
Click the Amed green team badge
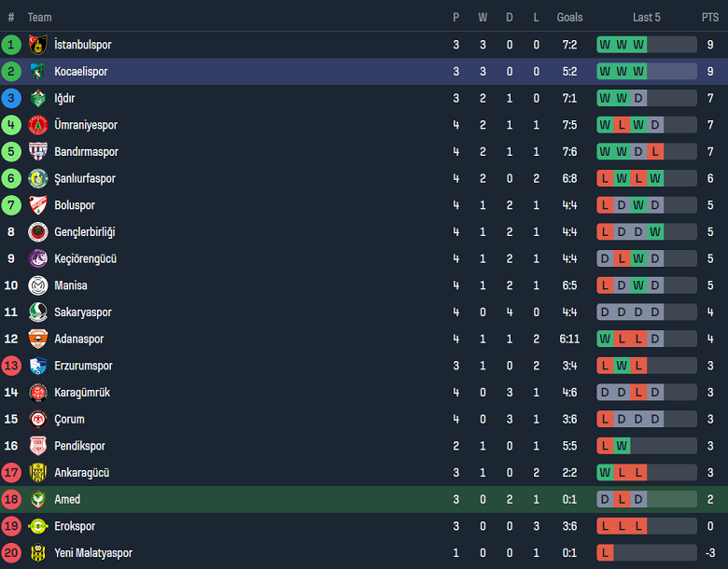[x=37, y=500]
